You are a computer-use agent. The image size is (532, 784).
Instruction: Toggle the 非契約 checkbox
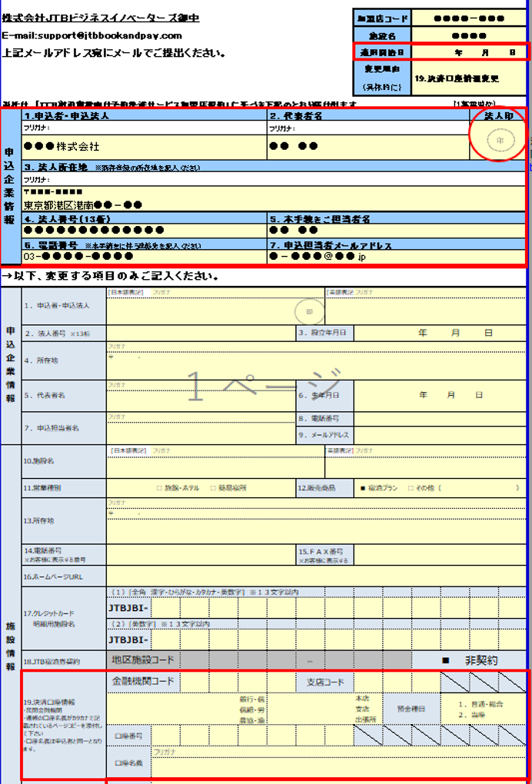[x=445, y=660]
